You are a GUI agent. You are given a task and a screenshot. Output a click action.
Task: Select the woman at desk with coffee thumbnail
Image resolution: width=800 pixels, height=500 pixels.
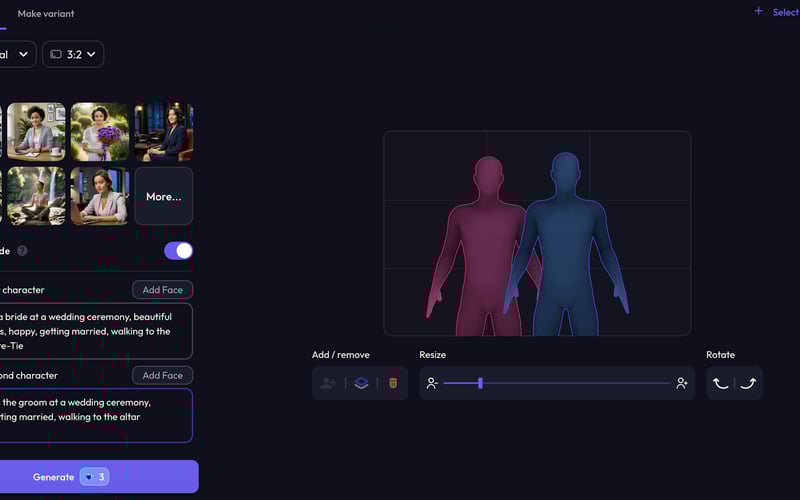pos(36,132)
